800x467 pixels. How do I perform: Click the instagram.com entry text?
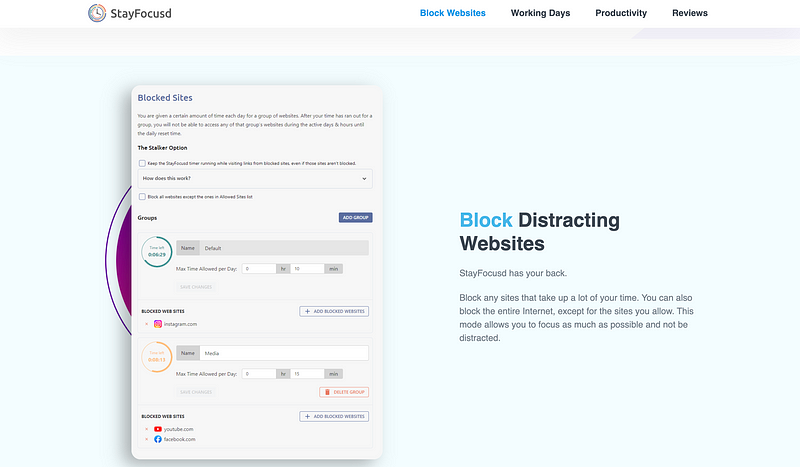click(180, 324)
